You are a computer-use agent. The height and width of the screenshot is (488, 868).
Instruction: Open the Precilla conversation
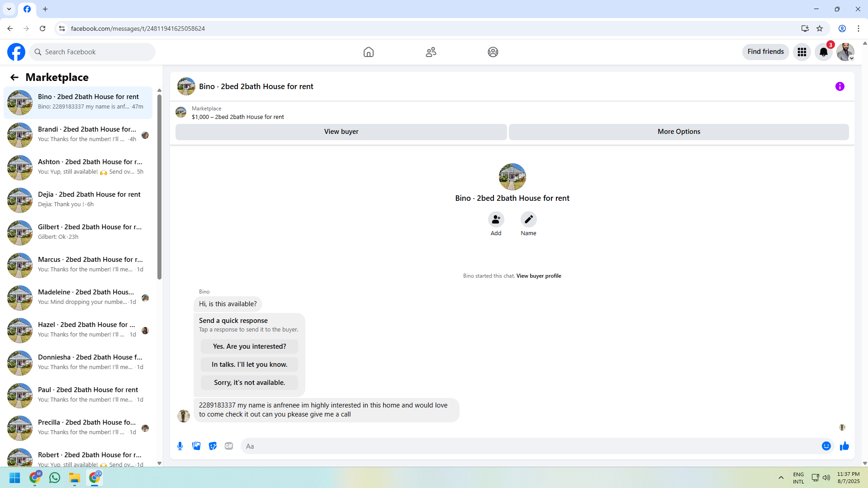point(78,428)
